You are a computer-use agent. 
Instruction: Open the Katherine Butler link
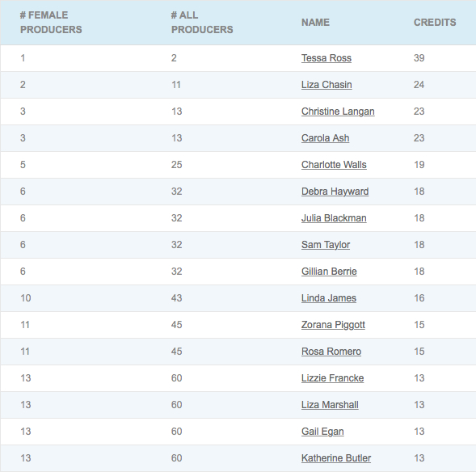point(336,458)
